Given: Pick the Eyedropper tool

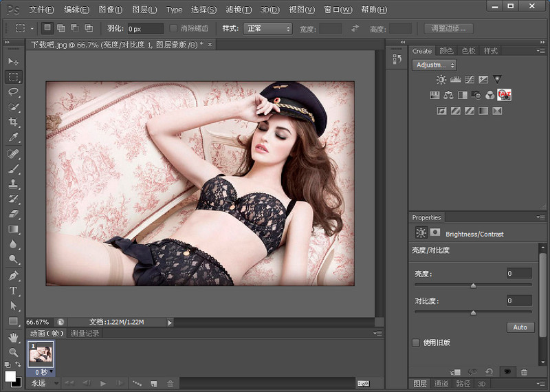Looking at the screenshot, I should click(x=13, y=138).
